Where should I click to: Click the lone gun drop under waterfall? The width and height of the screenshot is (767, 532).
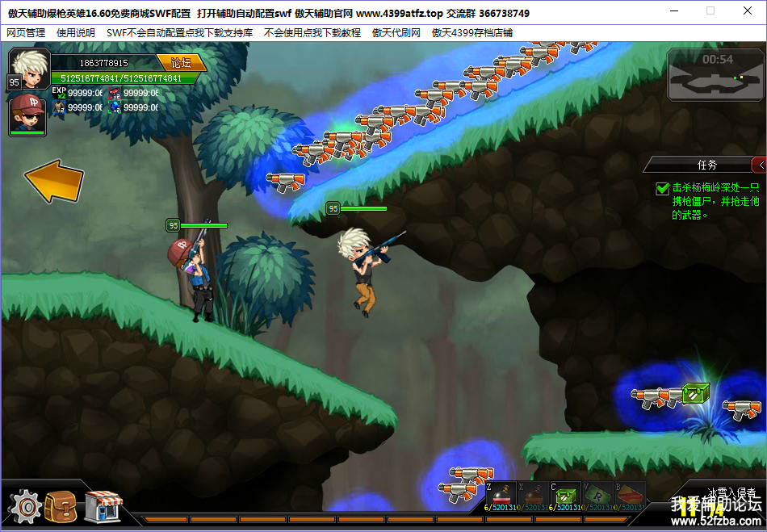285,182
